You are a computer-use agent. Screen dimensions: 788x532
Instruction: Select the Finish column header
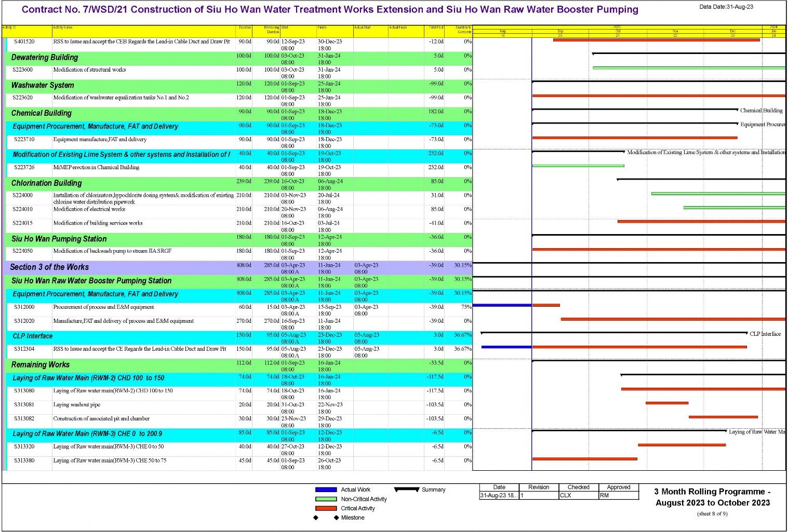(335, 31)
